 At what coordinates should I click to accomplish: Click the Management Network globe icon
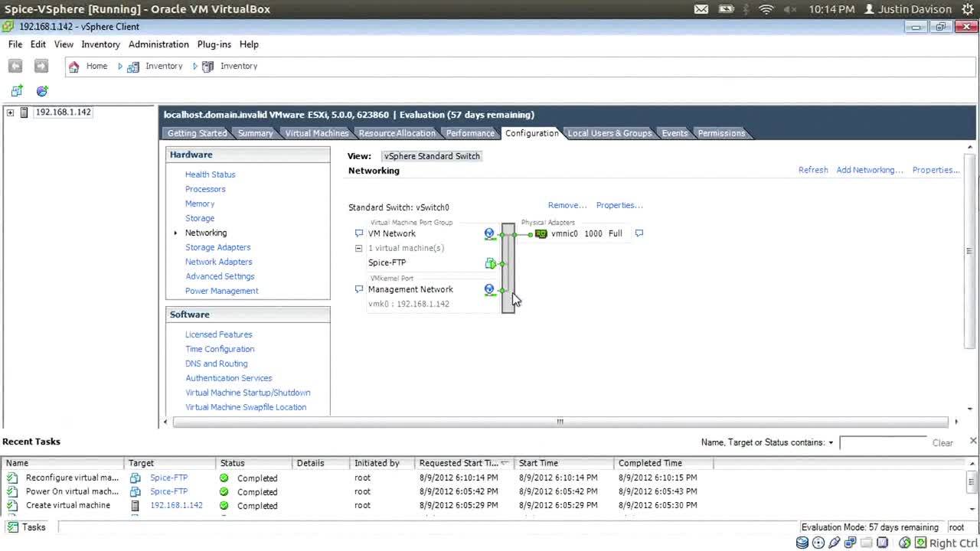tap(490, 290)
